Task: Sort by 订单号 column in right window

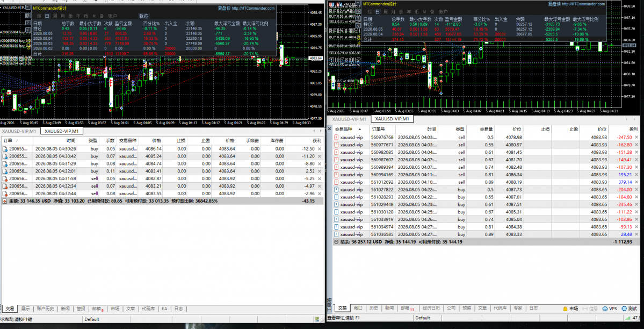Action: [x=378, y=129]
